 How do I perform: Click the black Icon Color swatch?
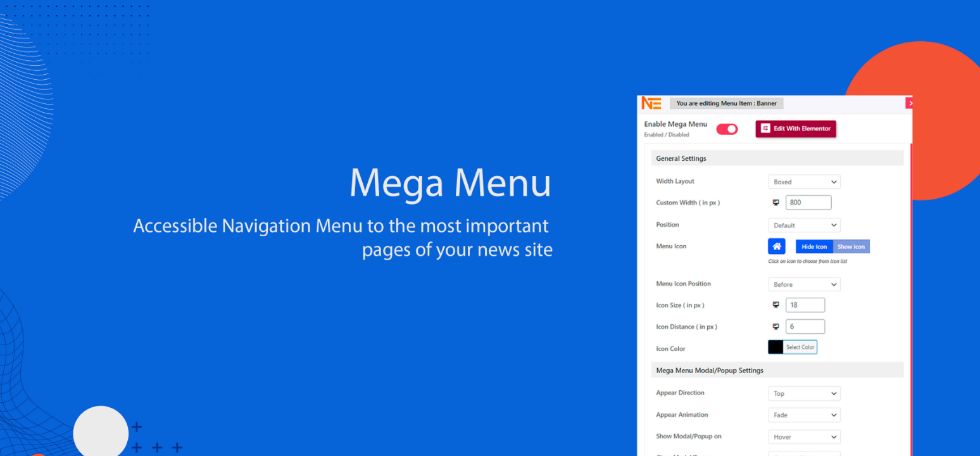tap(776, 347)
